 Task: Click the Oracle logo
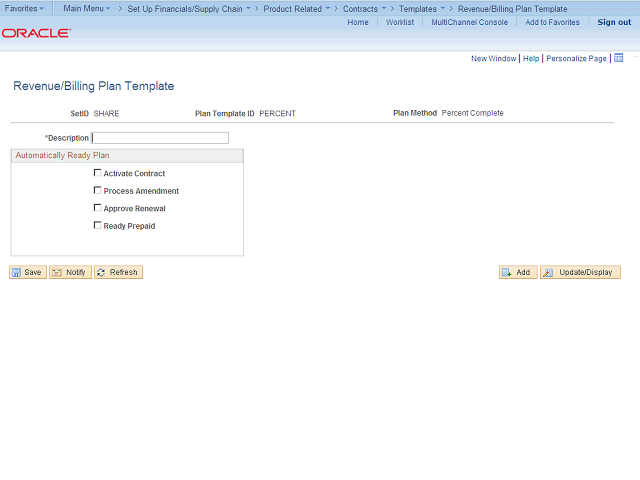36,33
